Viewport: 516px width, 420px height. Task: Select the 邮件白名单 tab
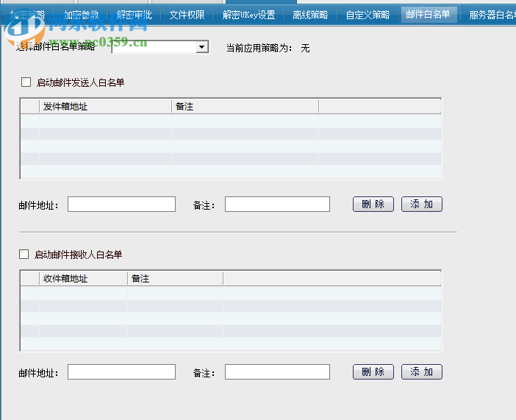point(428,15)
